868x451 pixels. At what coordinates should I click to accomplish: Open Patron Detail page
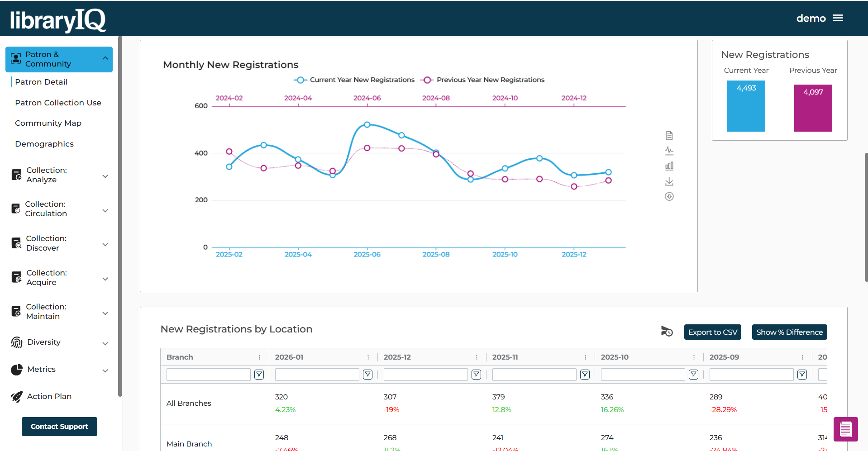coord(41,82)
